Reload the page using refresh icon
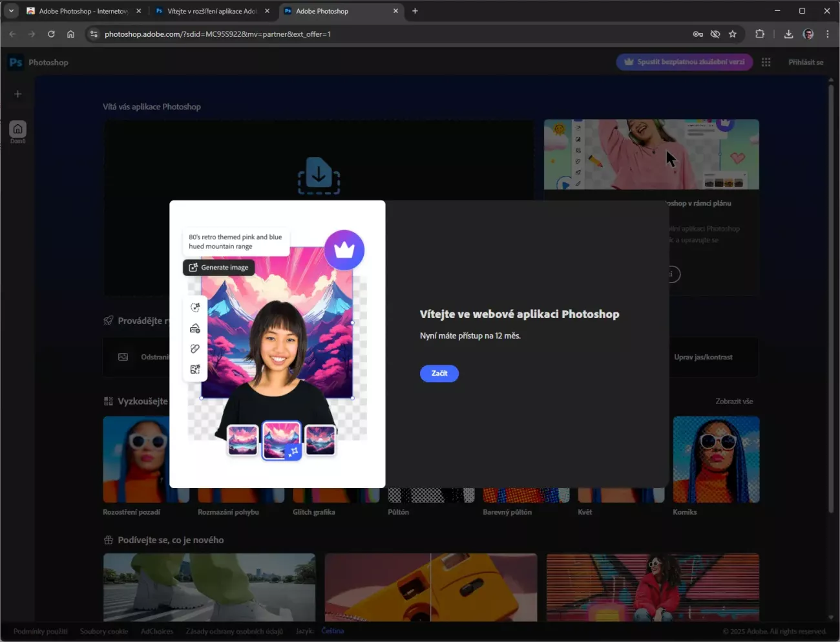840x642 pixels. coord(51,34)
